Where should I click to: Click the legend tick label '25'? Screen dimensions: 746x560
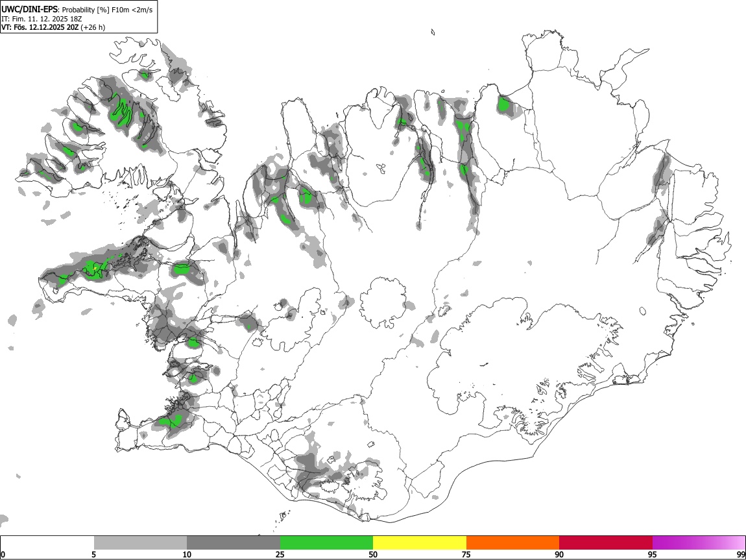tap(280, 554)
